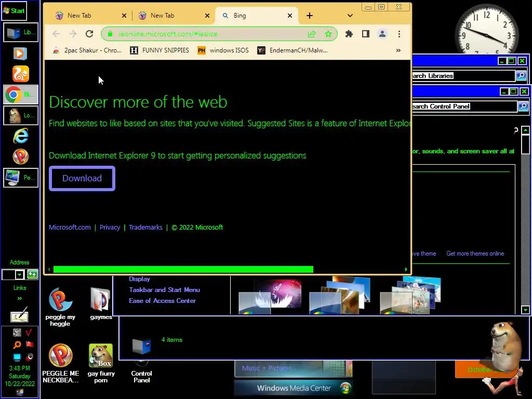Open the Chrome profile avatar
Screen dimensions: 532x399
point(382,34)
